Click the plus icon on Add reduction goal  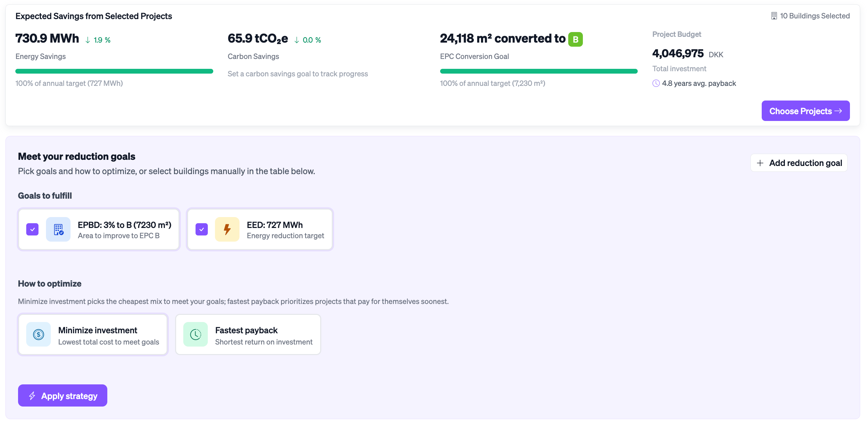tap(760, 163)
